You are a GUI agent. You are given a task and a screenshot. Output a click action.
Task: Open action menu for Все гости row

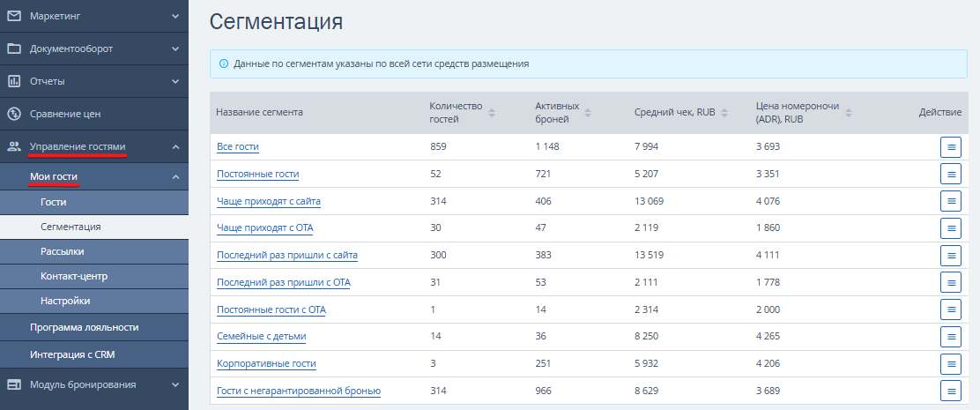tap(951, 147)
